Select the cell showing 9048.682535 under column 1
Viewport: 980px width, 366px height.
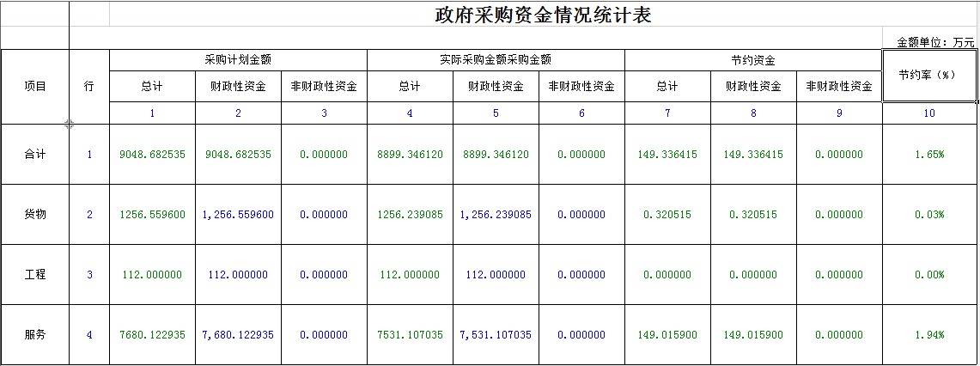152,155
